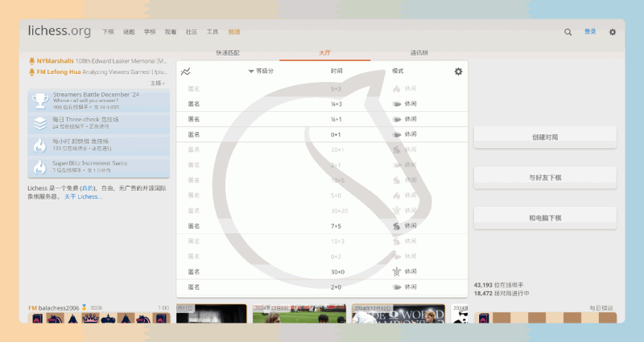Screen dimensions: 644x342
Task: Click the turtle icon in the 30+20 row
Action: (x=396, y=211)
